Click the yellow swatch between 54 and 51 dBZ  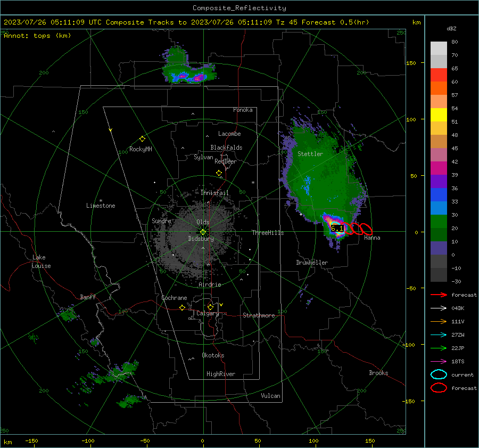point(439,115)
